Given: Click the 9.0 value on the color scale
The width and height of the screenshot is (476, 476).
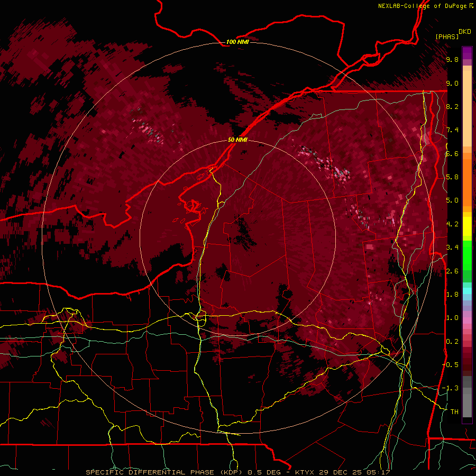Looking at the screenshot, I should (x=452, y=84).
